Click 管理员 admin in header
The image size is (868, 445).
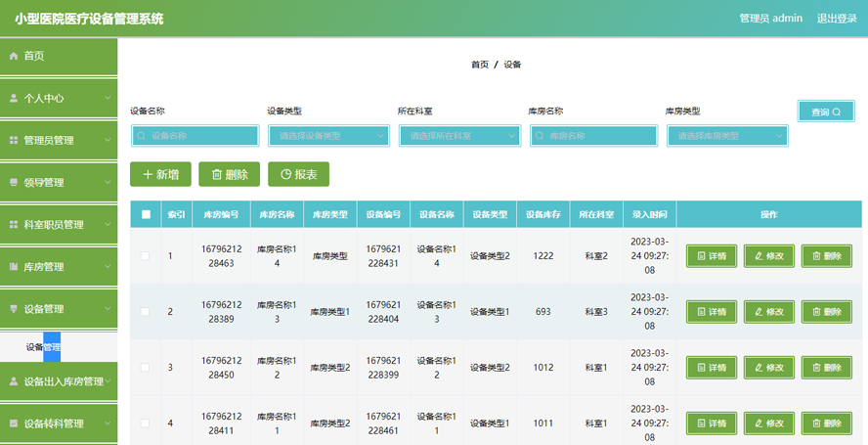click(770, 19)
